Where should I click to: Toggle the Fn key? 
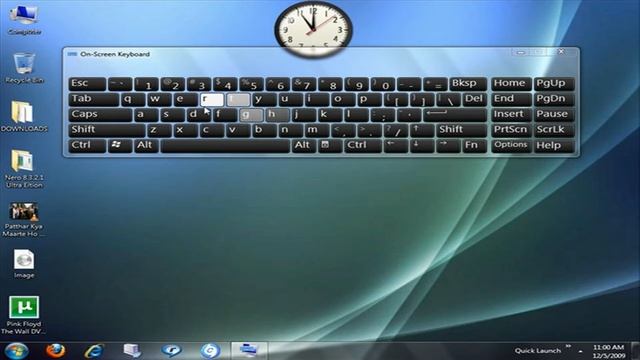tap(475, 146)
